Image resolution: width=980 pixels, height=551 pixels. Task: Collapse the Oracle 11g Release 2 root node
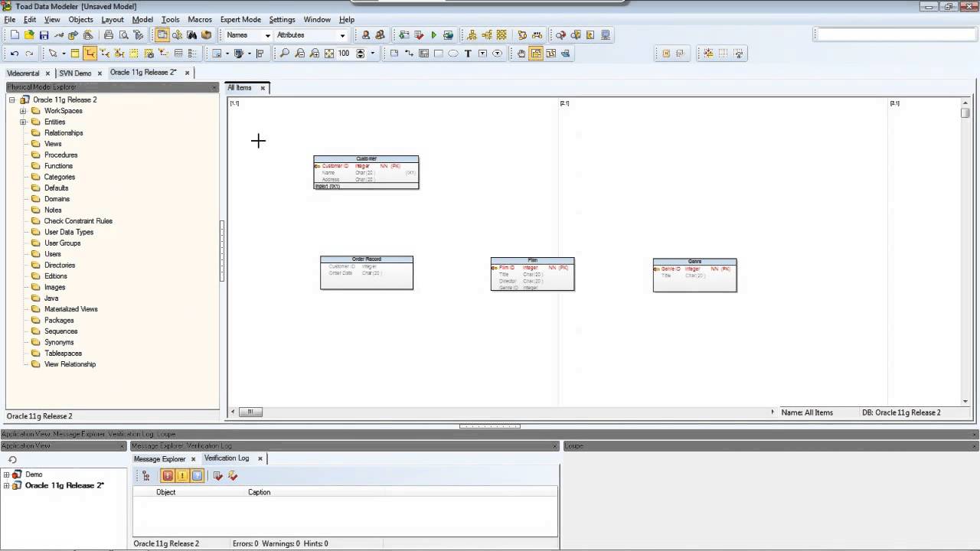click(x=12, y=100)
